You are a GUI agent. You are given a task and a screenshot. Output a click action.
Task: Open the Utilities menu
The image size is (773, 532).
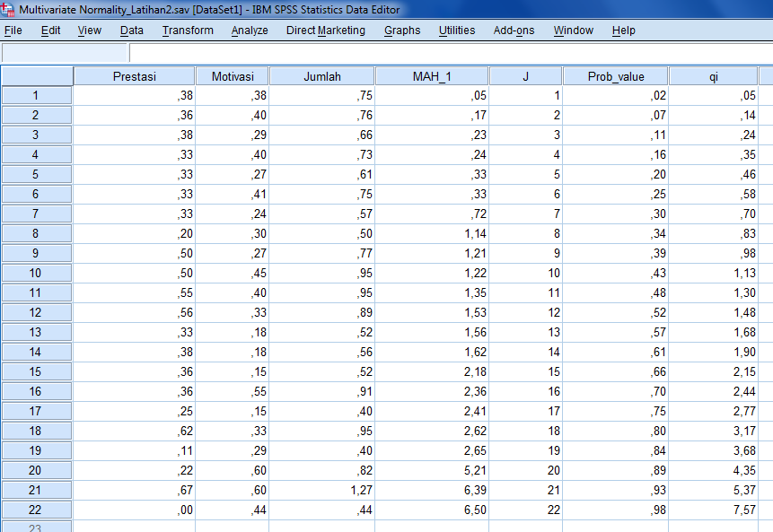456,30
